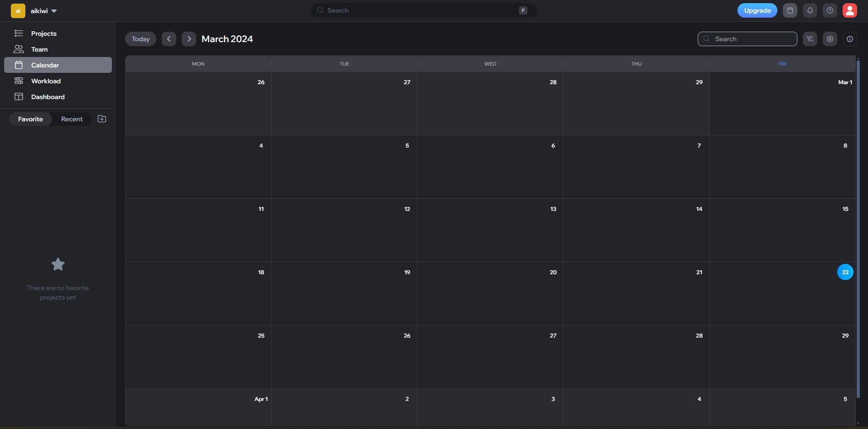Select March 6 on the calendar

pyautogui.click(x=490, y=167)
